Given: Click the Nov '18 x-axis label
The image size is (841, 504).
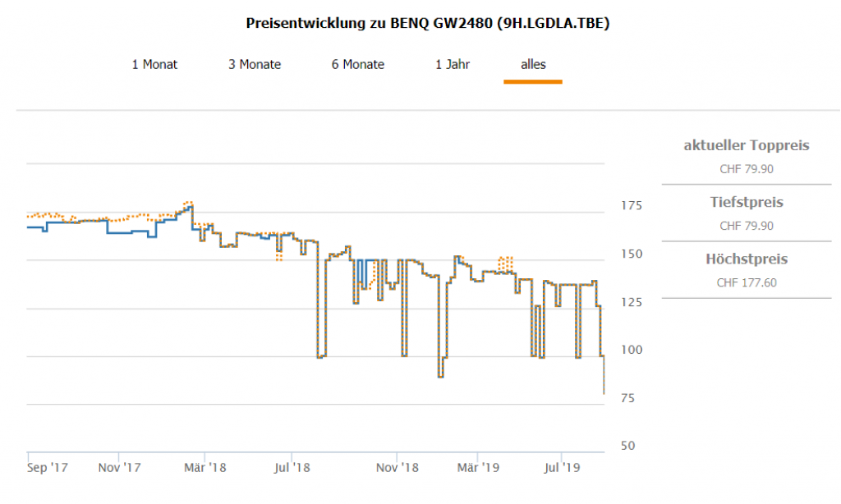Looking at the screenshot, I should (397, 468).
